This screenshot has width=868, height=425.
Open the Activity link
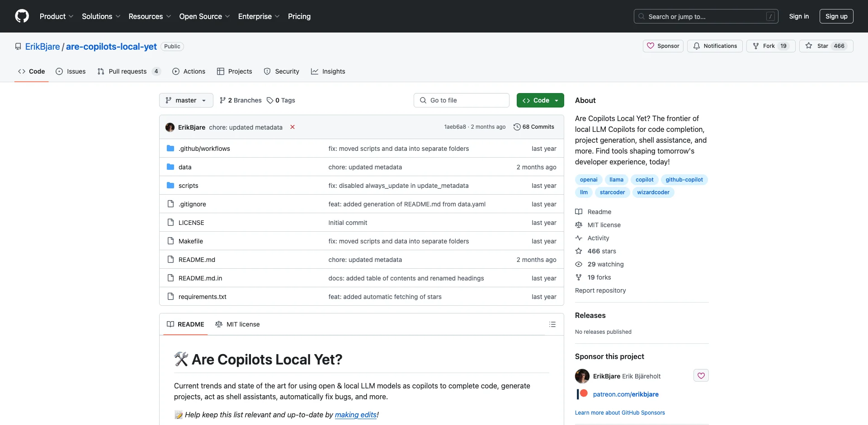click(x=592, y=238)
